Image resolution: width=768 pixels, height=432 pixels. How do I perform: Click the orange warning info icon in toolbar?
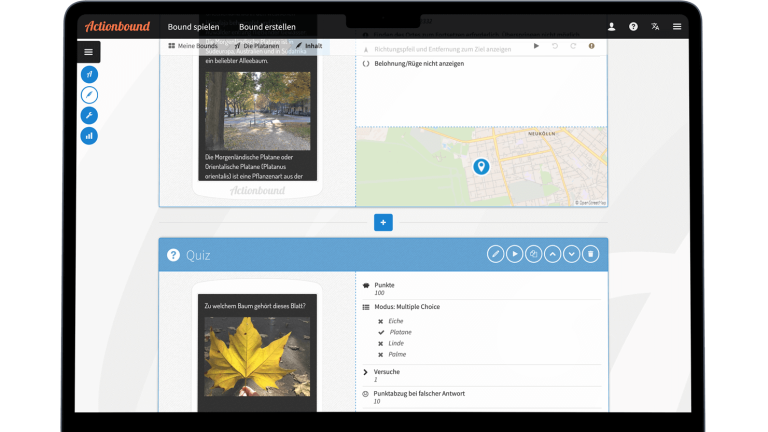click(x=592, y=46)
